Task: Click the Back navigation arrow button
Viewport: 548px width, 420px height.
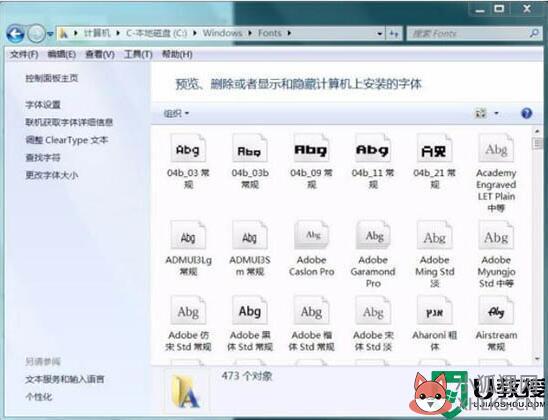Action: click(x=15, y=34)
